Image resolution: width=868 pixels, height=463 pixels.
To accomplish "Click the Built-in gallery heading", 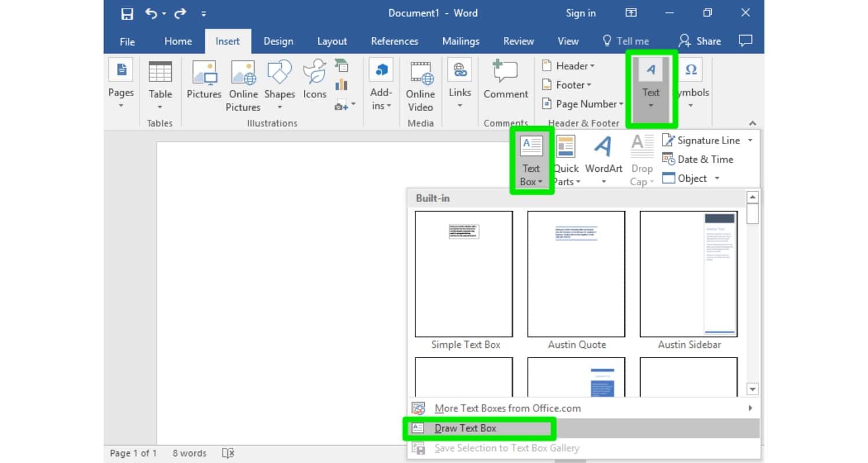I will tap(433, 198).
